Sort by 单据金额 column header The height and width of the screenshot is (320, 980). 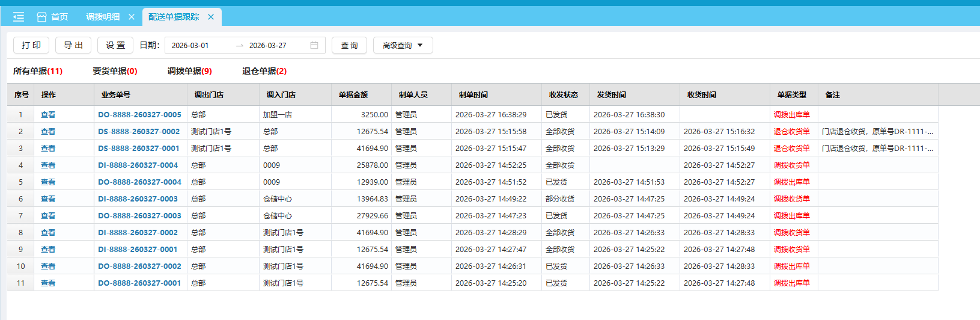click(353, 94)
